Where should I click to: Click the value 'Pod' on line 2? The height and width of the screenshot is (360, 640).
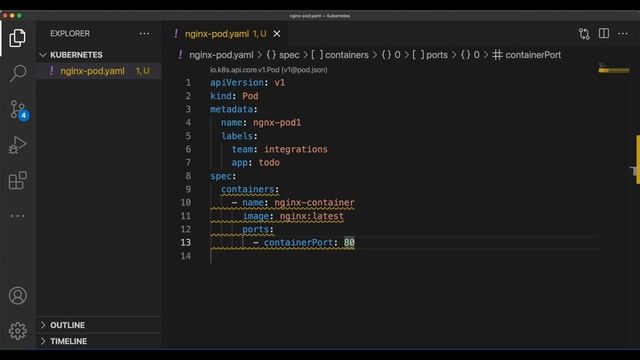click(x=250, y=96)
